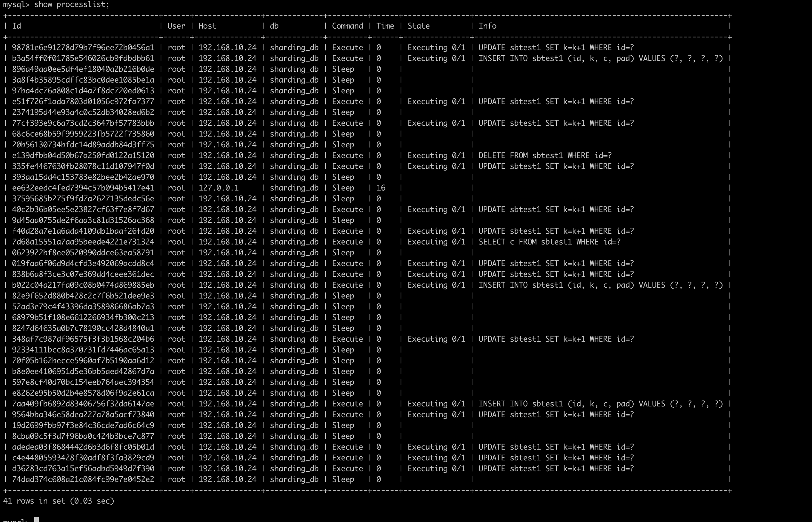The height and width of the screenshot is (522, 812).
Task: Click the DELETE FROM sbtest1 query text
Action: click(545, 156)
